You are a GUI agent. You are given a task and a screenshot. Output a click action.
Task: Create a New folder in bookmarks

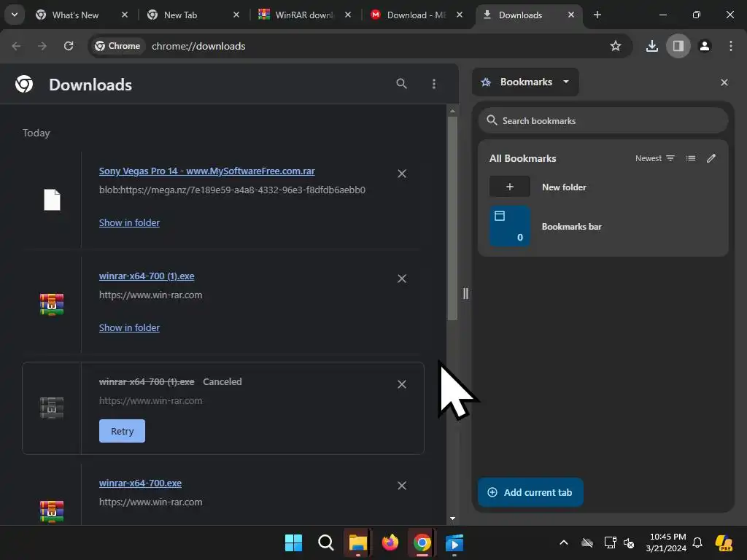click(x=603, y=187)
